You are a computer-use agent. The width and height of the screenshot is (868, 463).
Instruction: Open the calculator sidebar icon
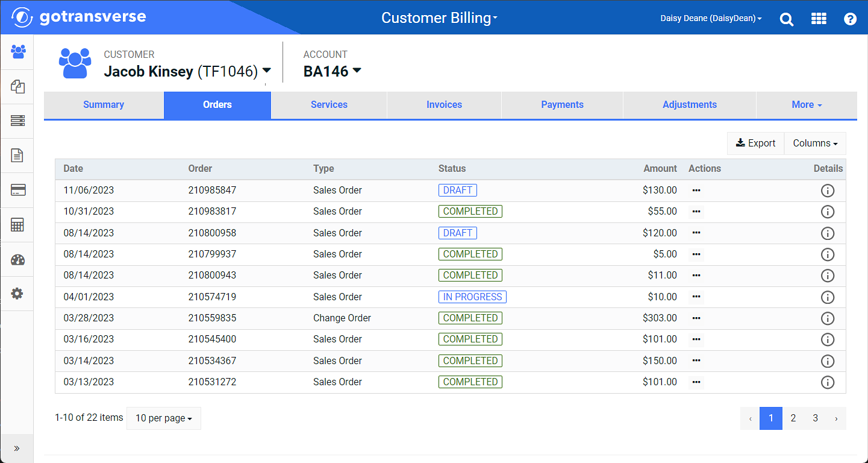(x=18, y=225)
